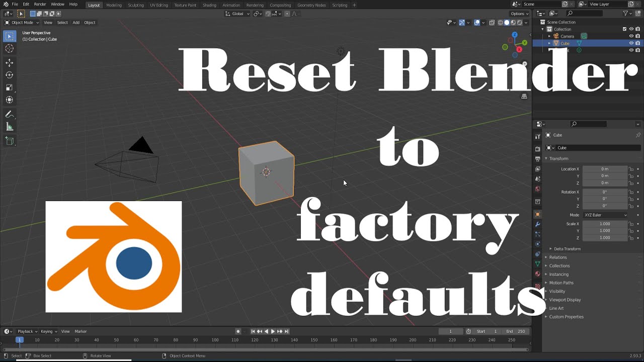Toggle proportional editing in header
The height and width of the screenshot is (362, 644).
(288, 14)
